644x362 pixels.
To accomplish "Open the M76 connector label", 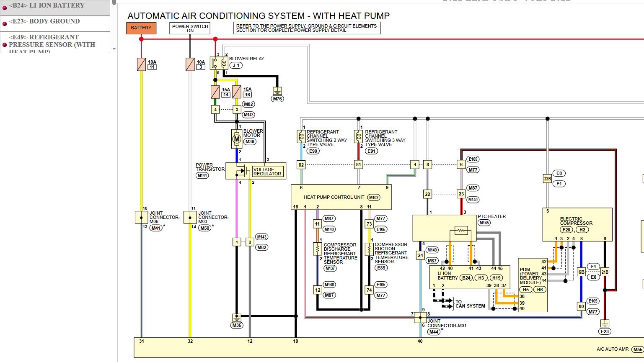I will pos(277,99).
